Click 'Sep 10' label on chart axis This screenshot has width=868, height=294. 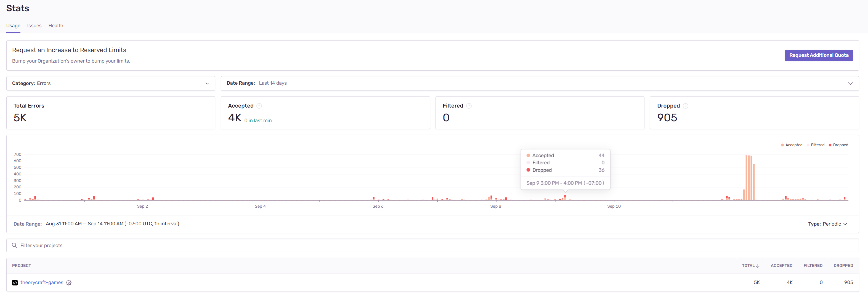(x=614, y=207)
